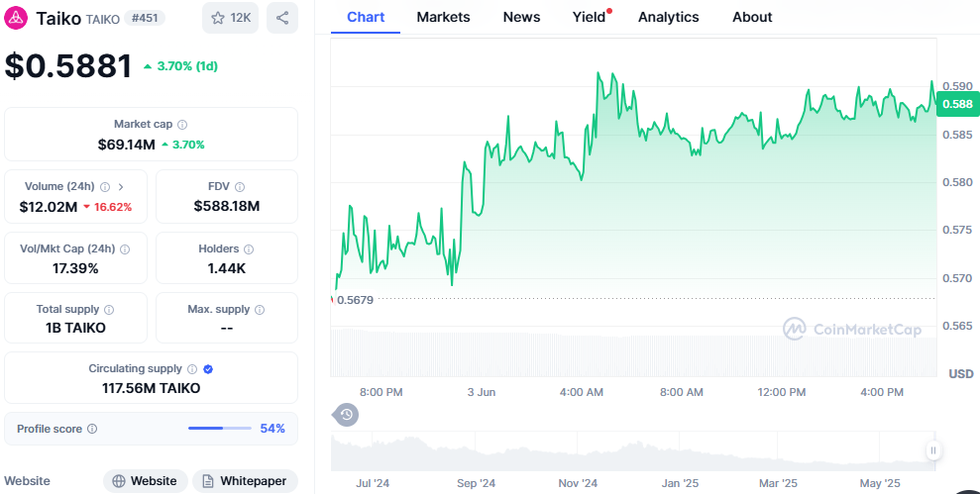This screenshot has height=494, width=980.
Task: Click the Max. supply info icon
Action: click(260, 310)
